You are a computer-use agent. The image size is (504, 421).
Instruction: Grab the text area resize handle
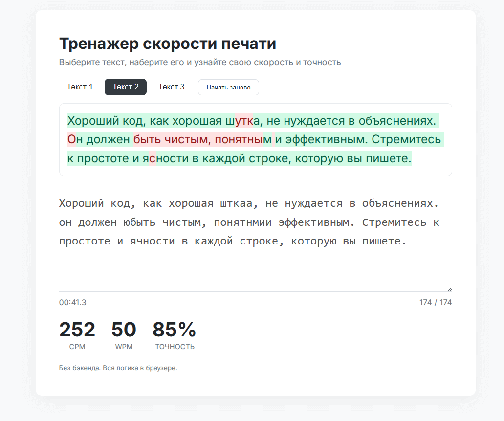pyautogui.click(x=449, y=289)
